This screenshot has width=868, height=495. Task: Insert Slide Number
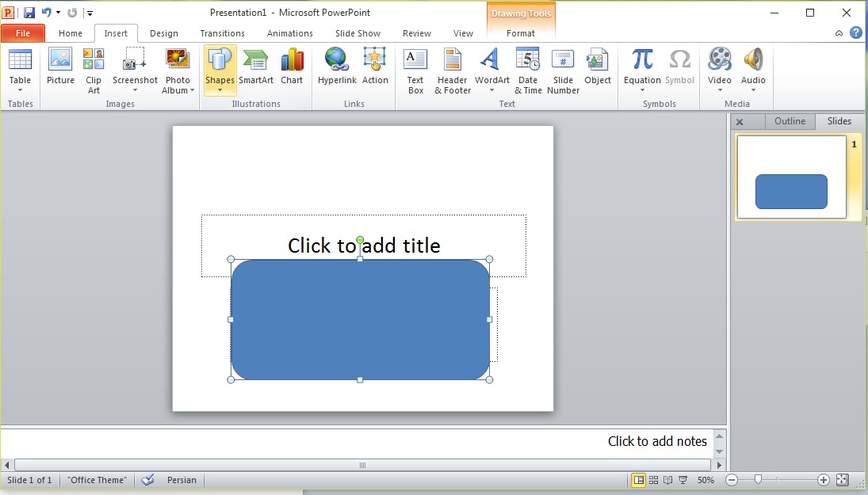tap(563, 69)
